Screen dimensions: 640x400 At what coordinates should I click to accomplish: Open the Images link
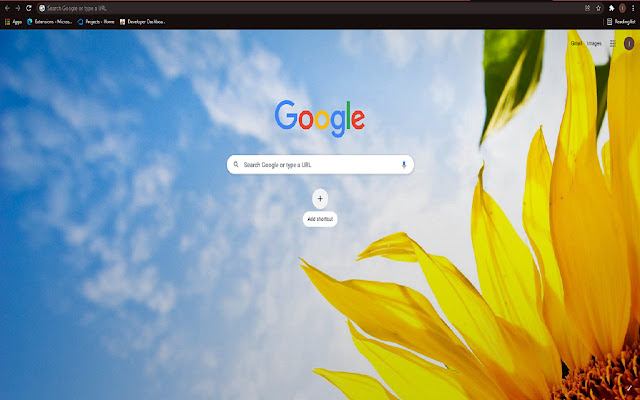[594, 43]
